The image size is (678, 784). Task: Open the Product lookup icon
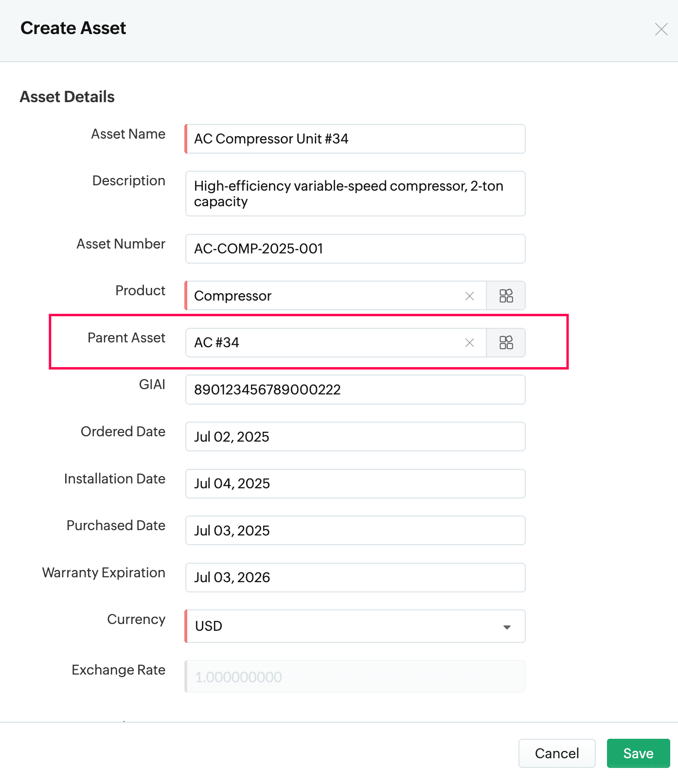(x=506, y=296)
